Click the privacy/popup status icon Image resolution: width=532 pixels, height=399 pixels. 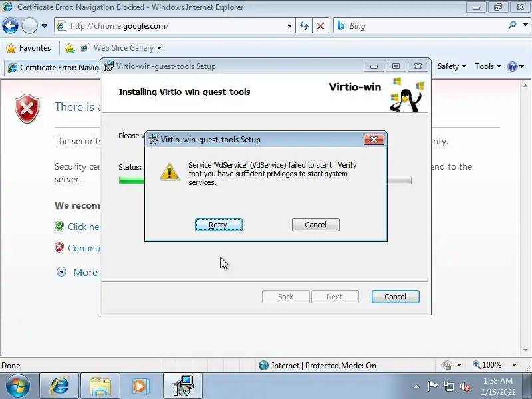(446, 365)
